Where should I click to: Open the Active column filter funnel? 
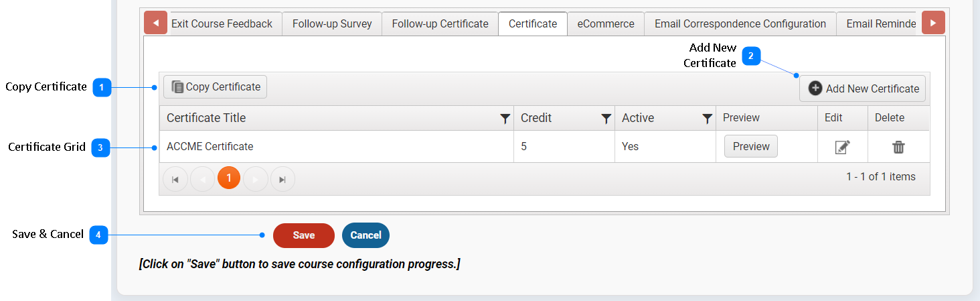(x=707, y=119)
